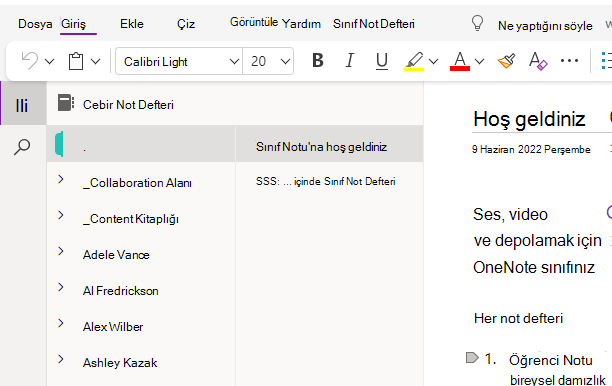Open the Dosya menu
The height and width of the screenshot is (386, 612).
(35, 24)
